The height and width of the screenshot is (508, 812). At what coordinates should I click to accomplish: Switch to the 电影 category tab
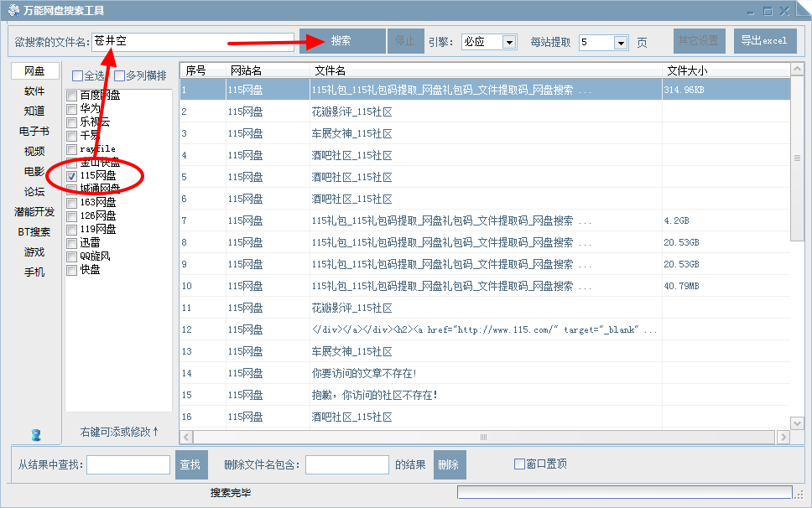pyautogui.click(x=34, y=172)
